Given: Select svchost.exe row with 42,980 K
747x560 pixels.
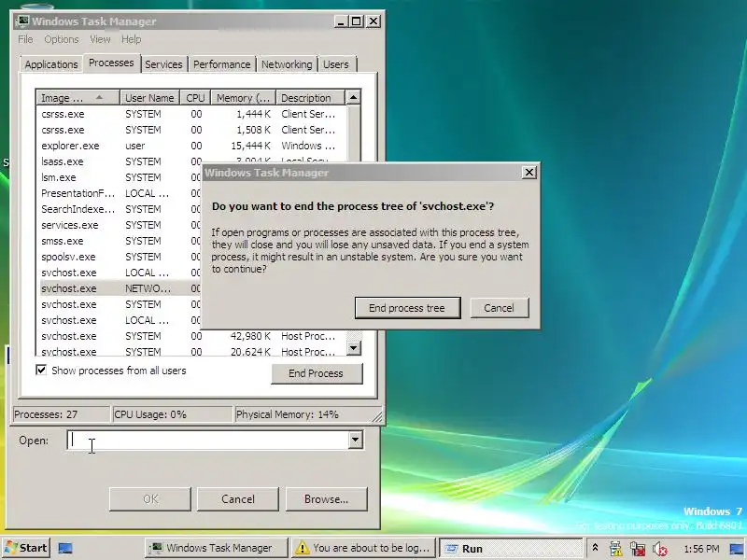Looking at the screenshot, I should pyautogui.click(x=190, y=336).
